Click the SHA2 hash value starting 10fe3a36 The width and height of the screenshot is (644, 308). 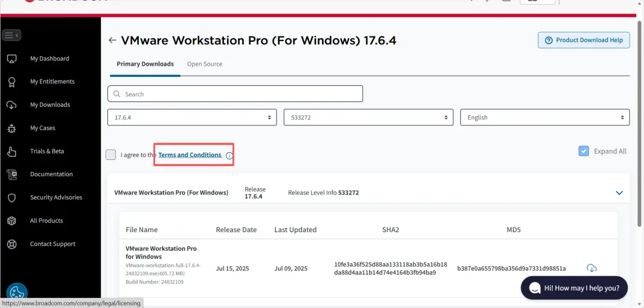391,269
